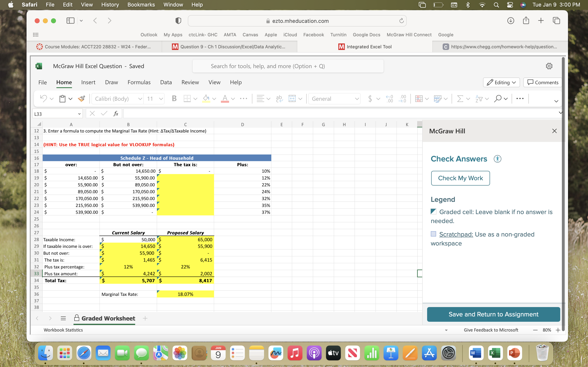The width and height of the screenshot is (588, 367).
Task: Open Find with the magnifier icon
Action: (498, 98)
